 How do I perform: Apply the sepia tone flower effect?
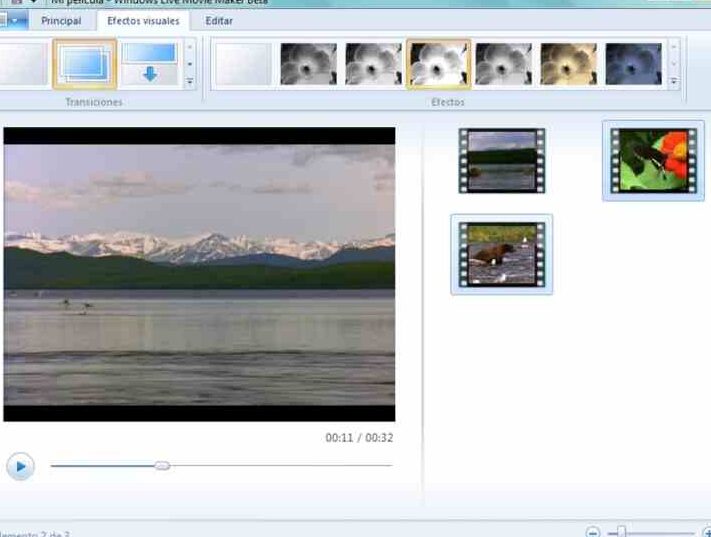569,64
